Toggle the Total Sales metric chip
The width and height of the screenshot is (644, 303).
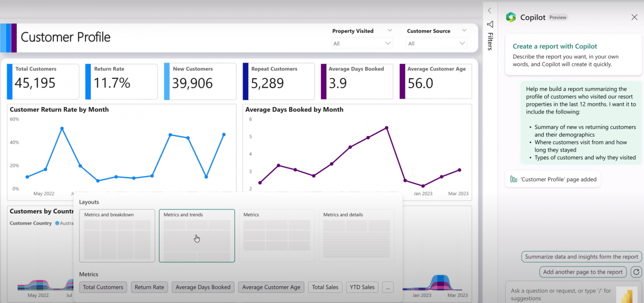point(325,287)
